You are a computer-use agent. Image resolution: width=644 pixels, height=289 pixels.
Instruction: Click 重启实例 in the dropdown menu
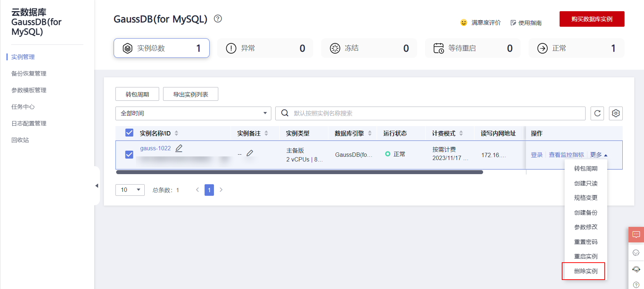pyautogui.click(x=586, y=256)
